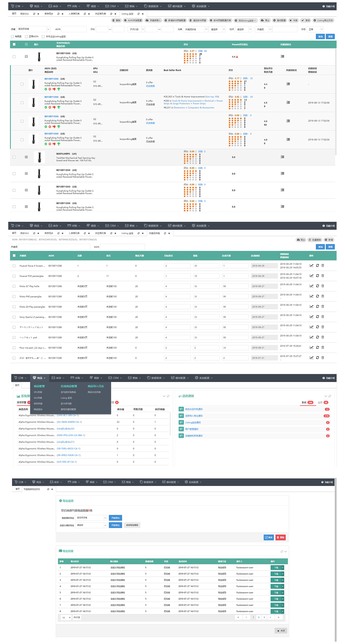Click the 批量删除 button
Screen dimensions: 345x644
pyautogui.click(x=315, y=240)
